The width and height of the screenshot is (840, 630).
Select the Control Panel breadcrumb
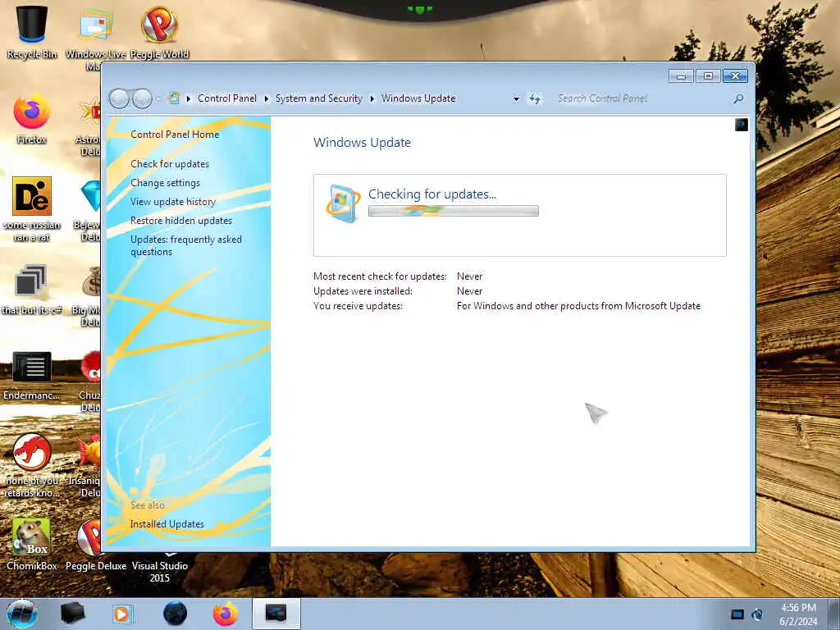click(227, 98)
